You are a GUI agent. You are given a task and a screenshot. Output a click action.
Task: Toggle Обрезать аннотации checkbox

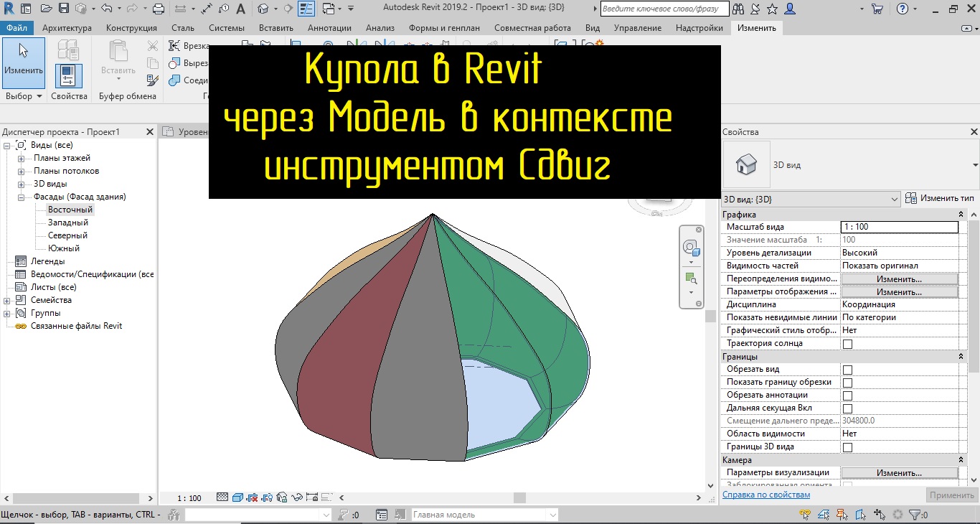coord(847,396)
